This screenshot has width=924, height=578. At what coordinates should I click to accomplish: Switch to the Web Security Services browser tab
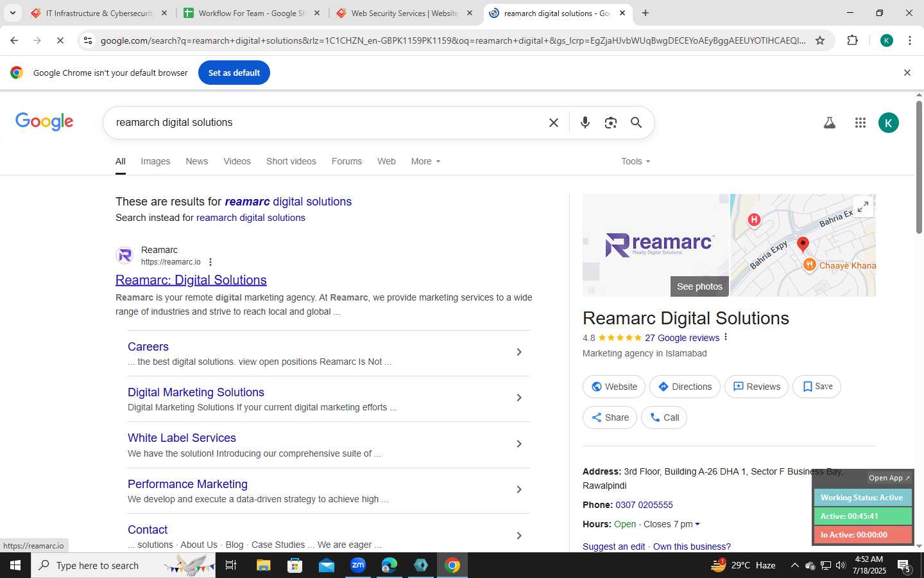[x=404, y=13]
